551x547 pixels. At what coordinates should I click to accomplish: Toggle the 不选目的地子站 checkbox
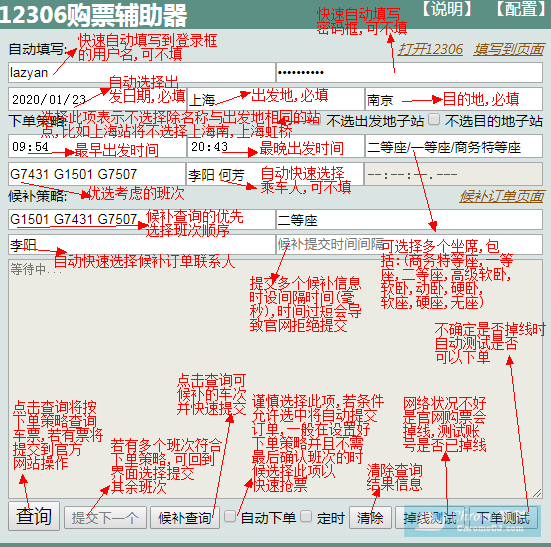[434, 119]
